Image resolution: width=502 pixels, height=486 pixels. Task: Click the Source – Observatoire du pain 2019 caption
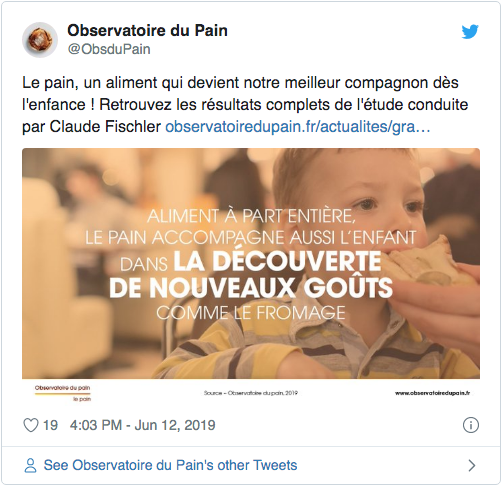click(x=251, y=393)
